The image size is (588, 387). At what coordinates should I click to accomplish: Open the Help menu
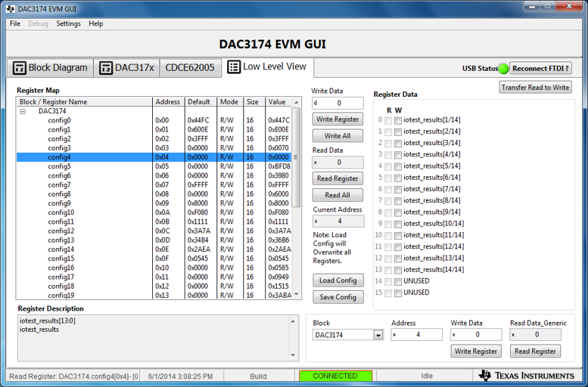pos(95,23)
